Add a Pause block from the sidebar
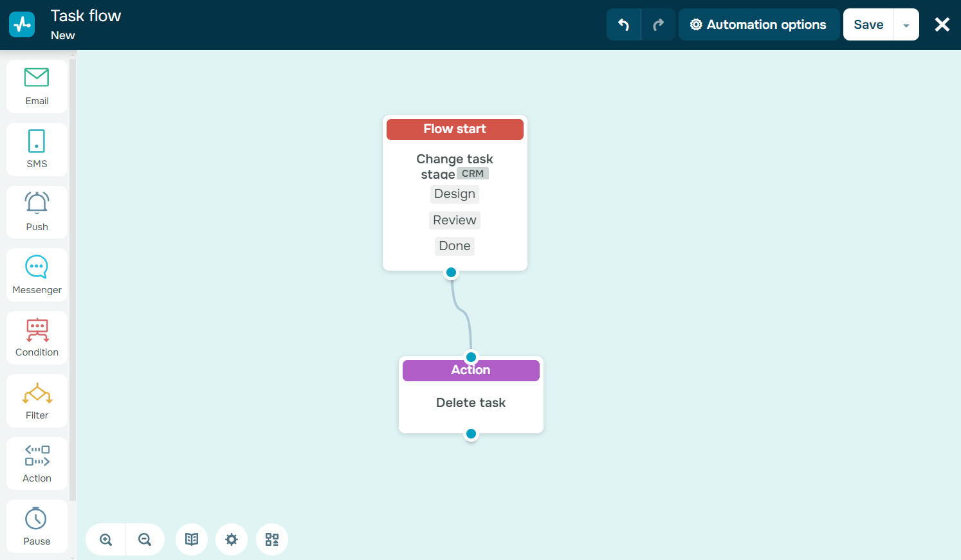Viewport: 961px width, 560px height. [37, 527]
